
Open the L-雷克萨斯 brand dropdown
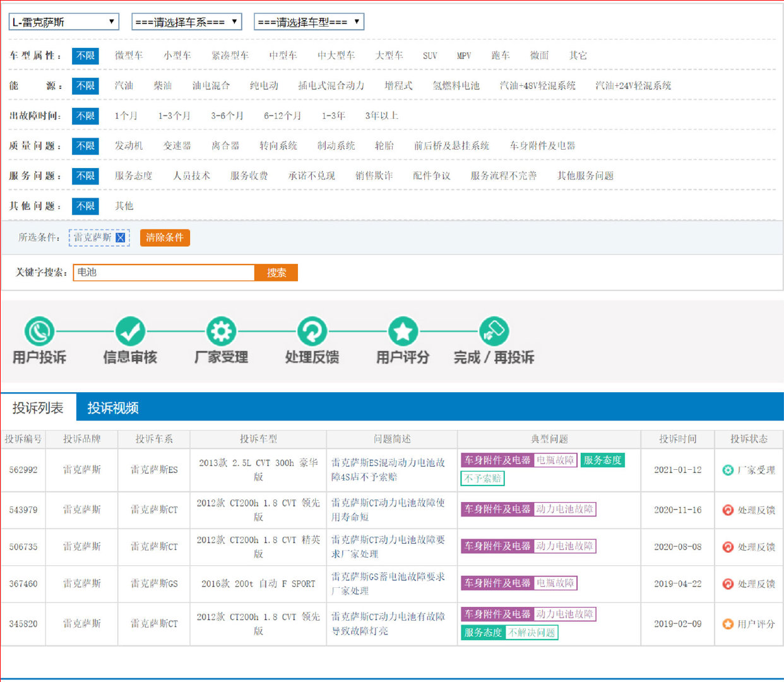(64, 22)
